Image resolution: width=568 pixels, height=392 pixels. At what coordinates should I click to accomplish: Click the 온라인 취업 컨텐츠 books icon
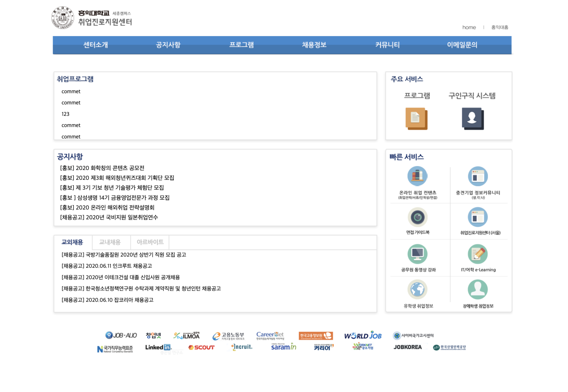tap(417, 176)
